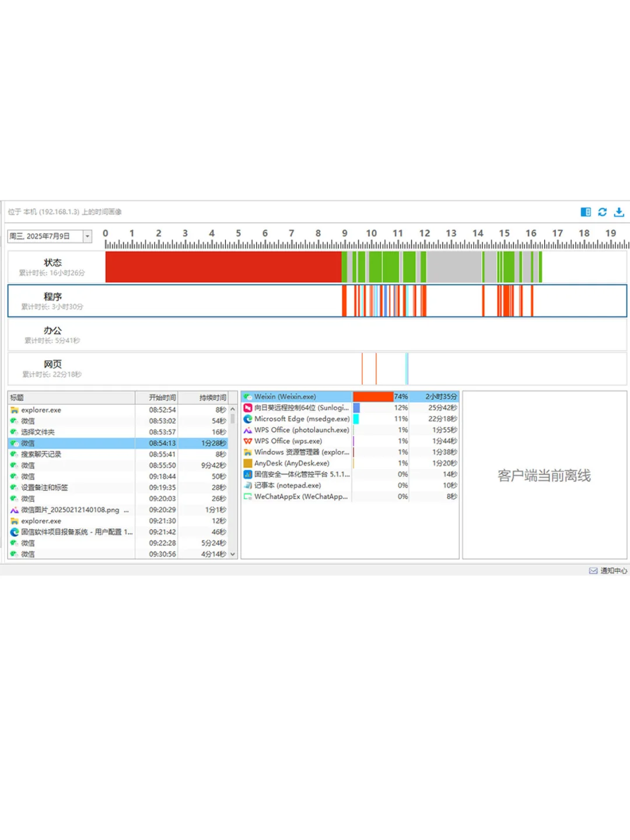Click the blue 12% usage bar for Sunlogin
This screenshot has height=840, width=630.
(356, 408)
